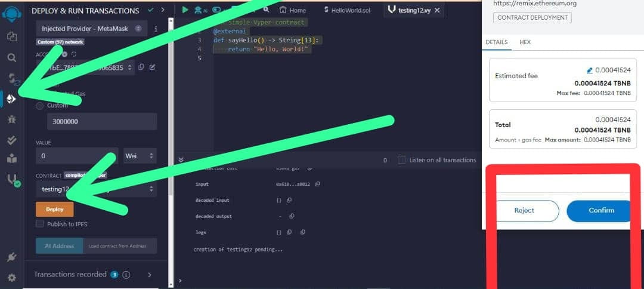Open the Debugger bug icon
Image resolution: width=644 pixels, height=289 pixels.
[11, 119]
